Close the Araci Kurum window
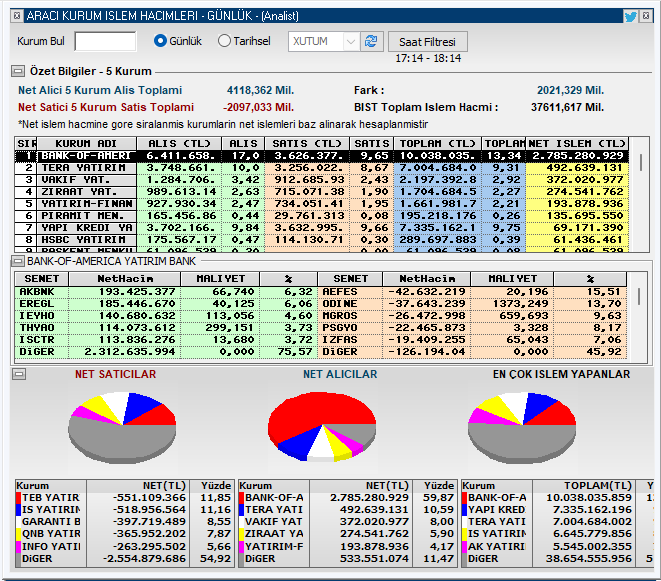661x581 pixels. tap(646, 16)
